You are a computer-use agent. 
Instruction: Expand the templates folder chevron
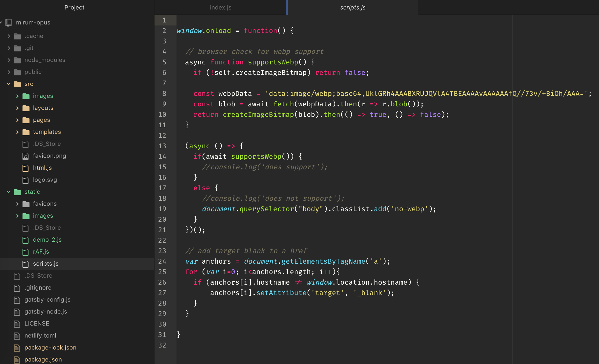pos(17,132)
